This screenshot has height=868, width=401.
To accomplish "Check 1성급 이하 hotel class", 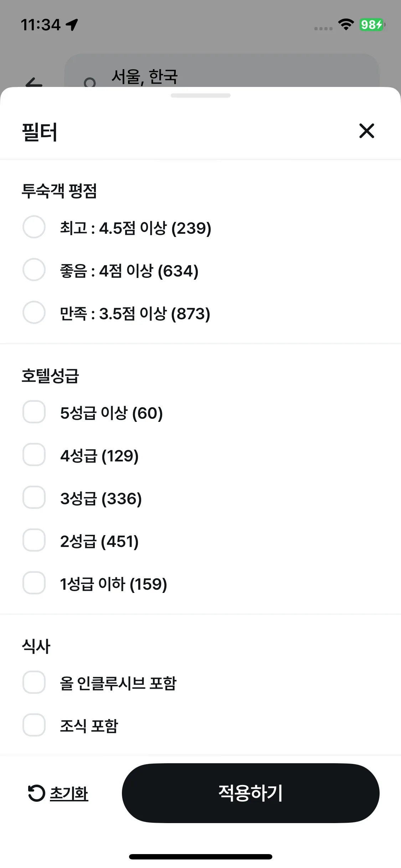I will click(34, 583).
